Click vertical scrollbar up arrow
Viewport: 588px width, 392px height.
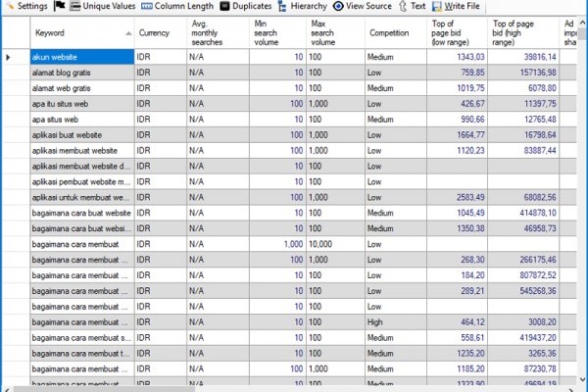pos(582,23)
